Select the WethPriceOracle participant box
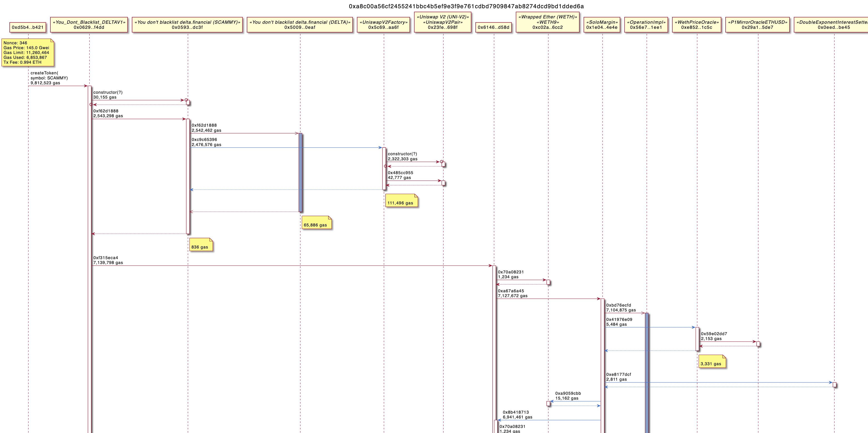This screenshot has height=433, width=868. 697,25
